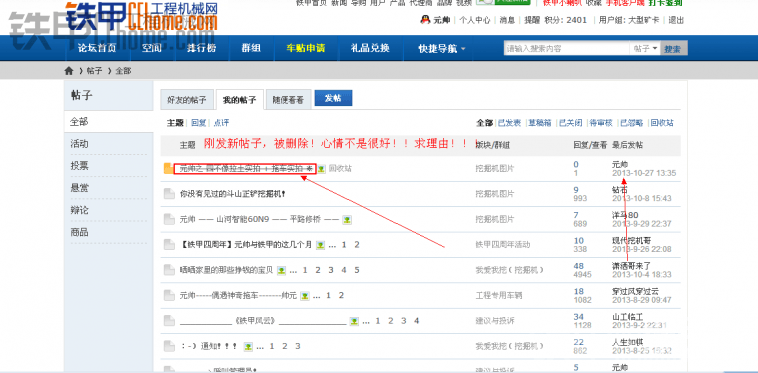Click image attachment icon on 【铁甲四周年】 thread
The image size is (758, 373).
(x=321, y=245)
